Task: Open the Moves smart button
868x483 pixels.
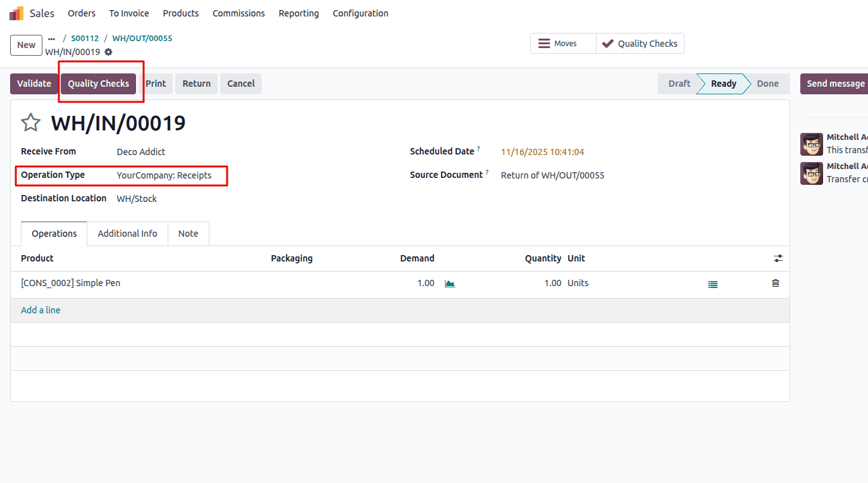Action: point(562,43)
